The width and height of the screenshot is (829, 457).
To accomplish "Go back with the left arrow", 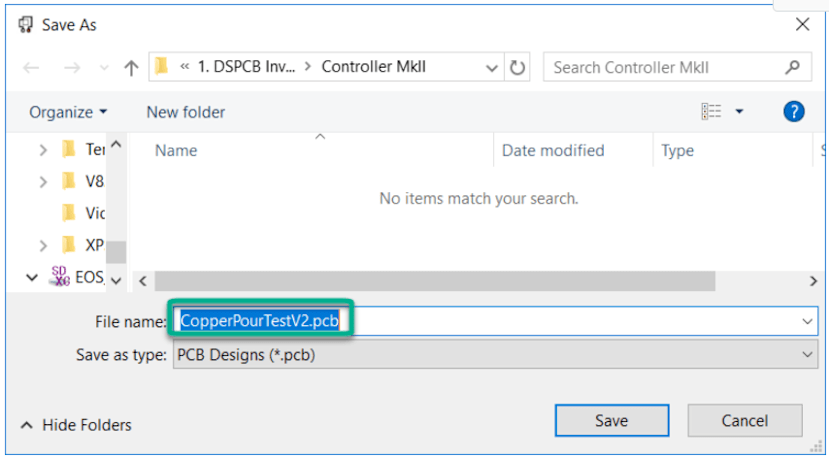I will click(31, 68).
